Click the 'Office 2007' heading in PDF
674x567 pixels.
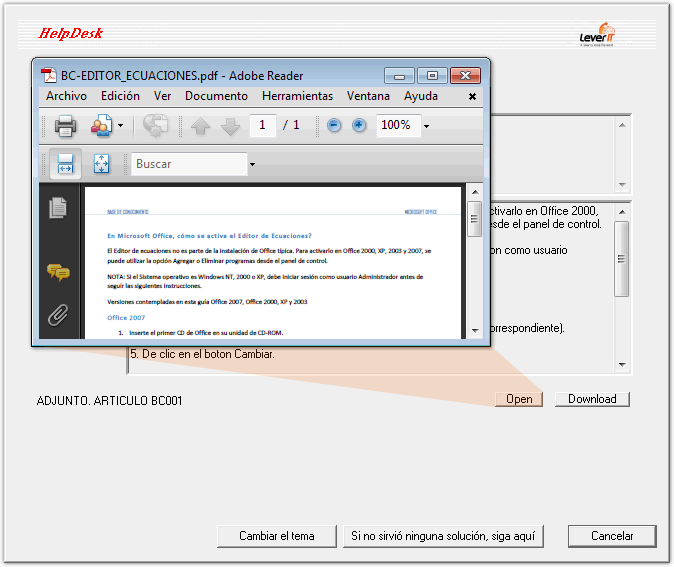click(126, 318)
